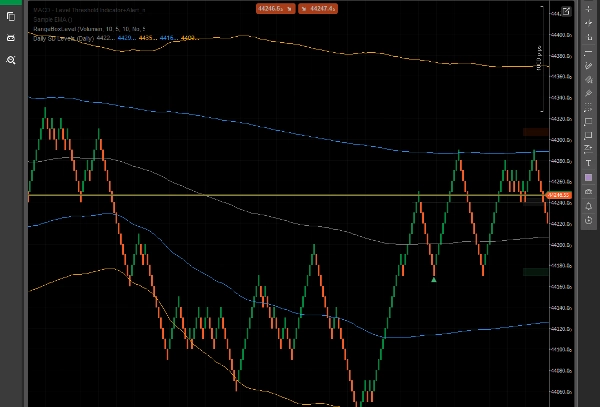Click the orange current price label on axis
The image size is (600, 407).
[x=558, y=195]
